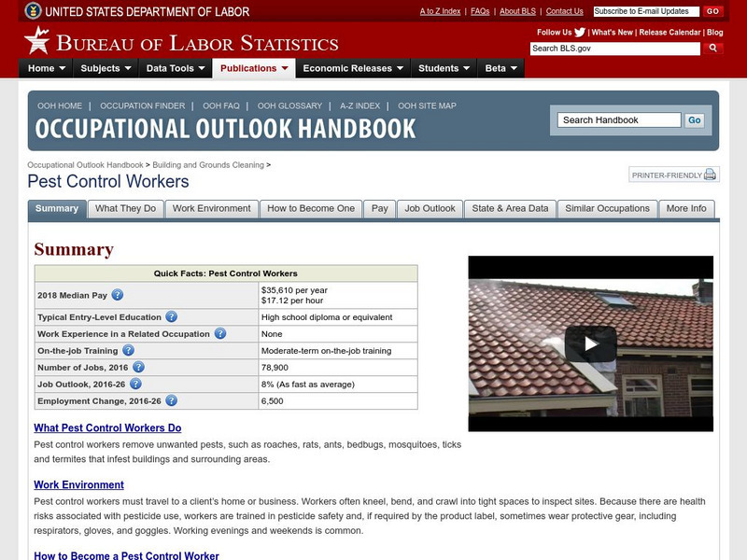The width and height of the screenshot is (747, 560).
Task: Open the A-Z INDEX link
Action: pyautogui.click(x=360, y=105)
